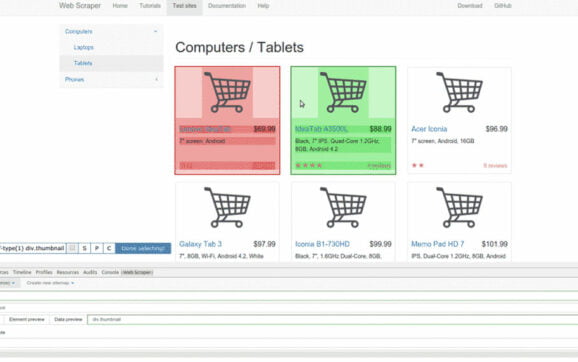
Task: Click the Galaxy Tab 3 cart icon
Action: coord(227,207)
